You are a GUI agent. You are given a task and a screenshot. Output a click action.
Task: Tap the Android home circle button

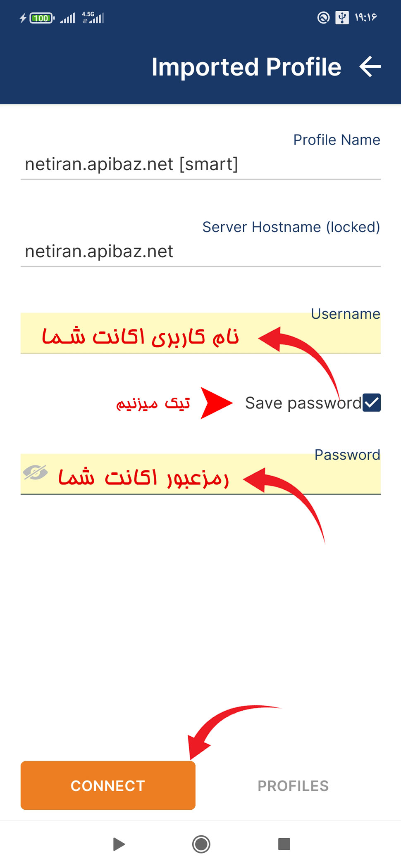click(x=200, y=844)
